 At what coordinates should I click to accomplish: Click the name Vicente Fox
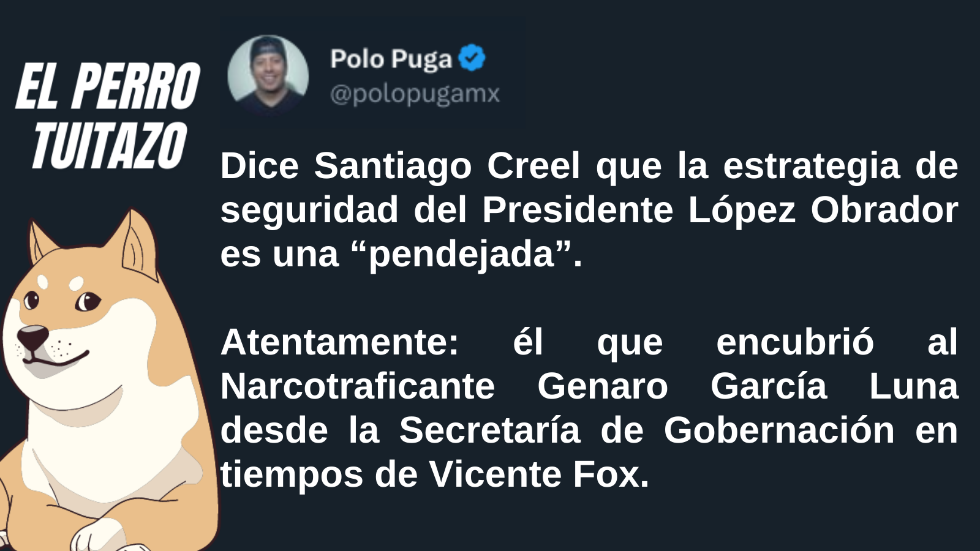pyautogui.click(x=539, y=474)
